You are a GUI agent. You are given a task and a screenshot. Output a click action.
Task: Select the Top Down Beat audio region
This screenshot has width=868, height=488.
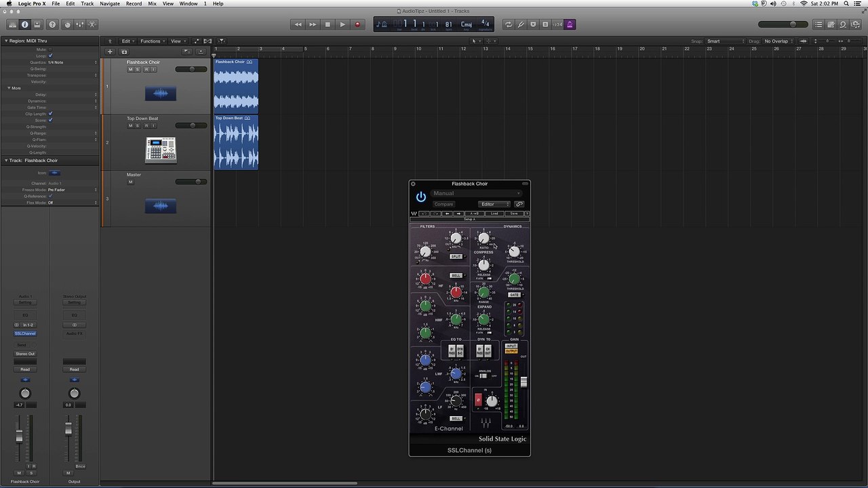tap(236, 142)
